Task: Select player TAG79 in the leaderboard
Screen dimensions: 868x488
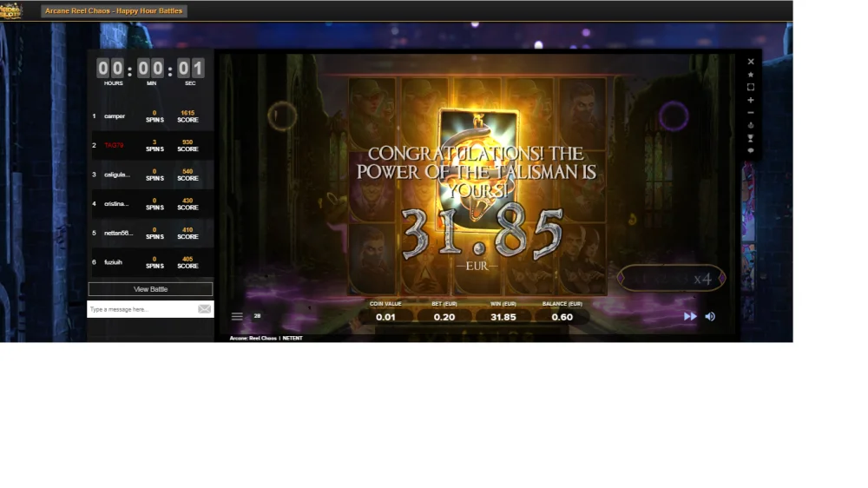Action: (114, 145)
